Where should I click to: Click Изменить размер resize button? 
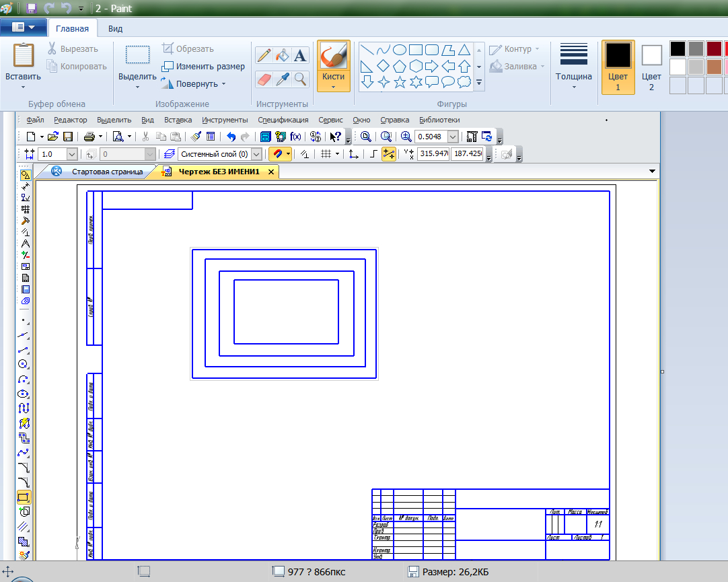click(x=203, y=67)
